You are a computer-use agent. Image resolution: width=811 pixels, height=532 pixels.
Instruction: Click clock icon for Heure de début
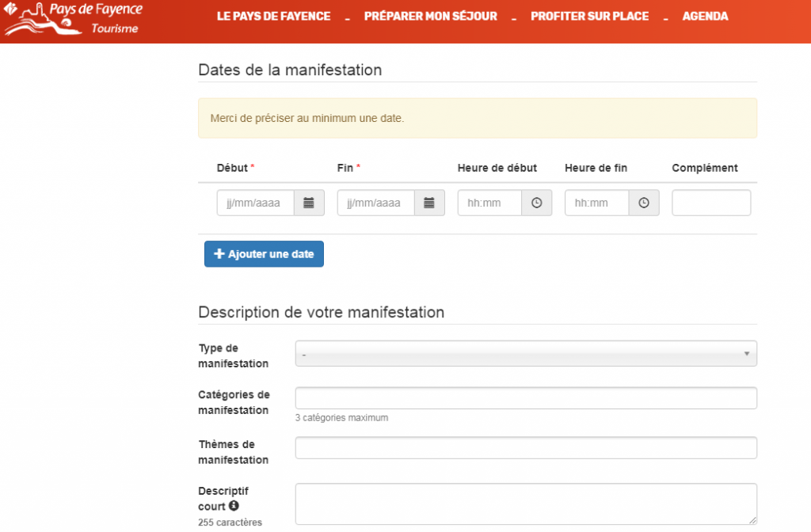(536, 203)
